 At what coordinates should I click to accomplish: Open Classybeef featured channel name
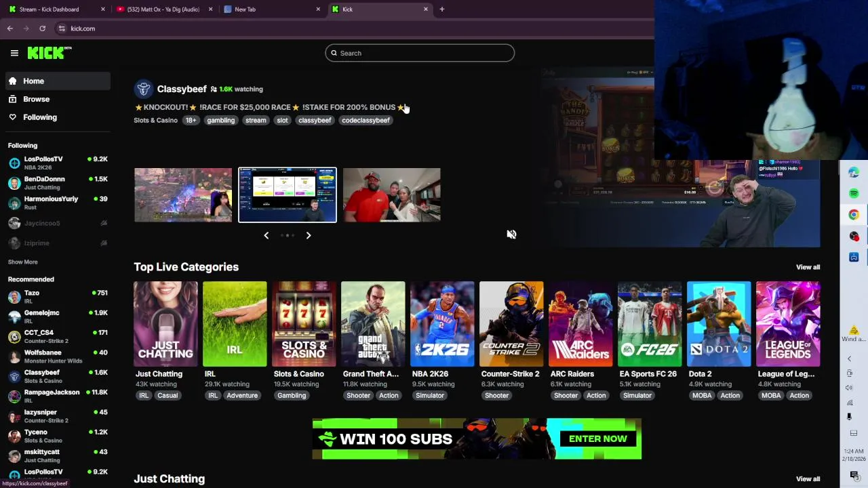click(x=182, y=89)
